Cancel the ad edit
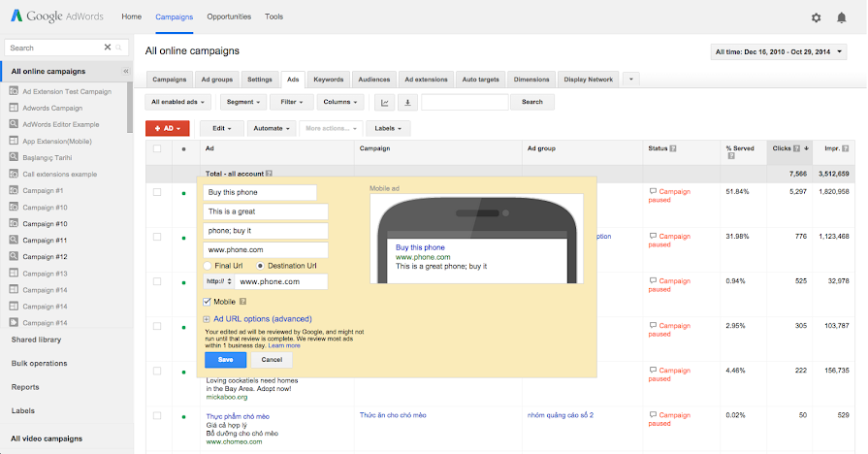The width and height of the screenshot is (868, 454). (272, 360)
